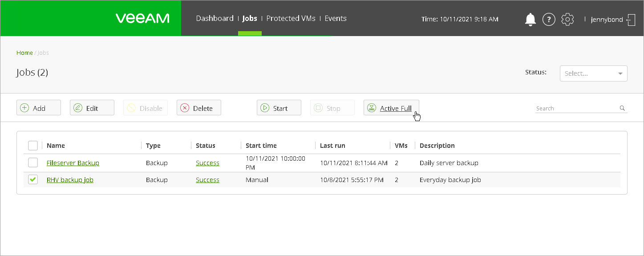
Task: Sort by the Last run column header
Action: click(x=332, y=146)
